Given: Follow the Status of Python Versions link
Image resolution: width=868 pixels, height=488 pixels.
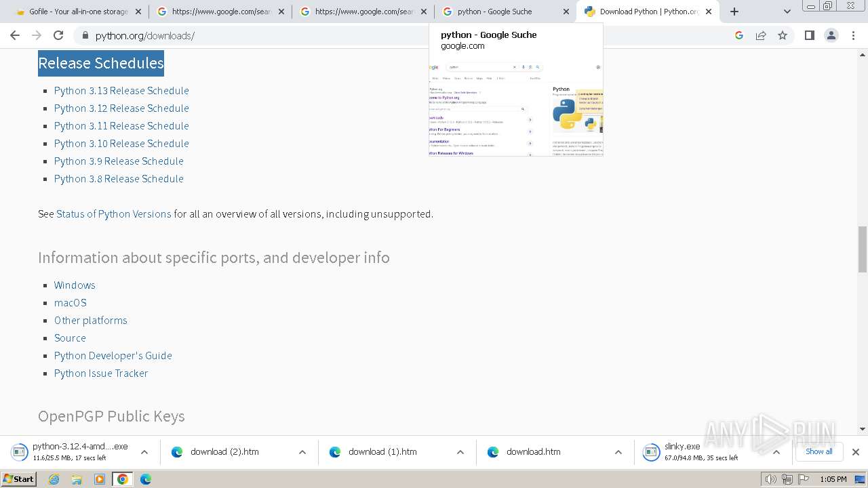Looking at the screenshot, I should pos(114,214).
